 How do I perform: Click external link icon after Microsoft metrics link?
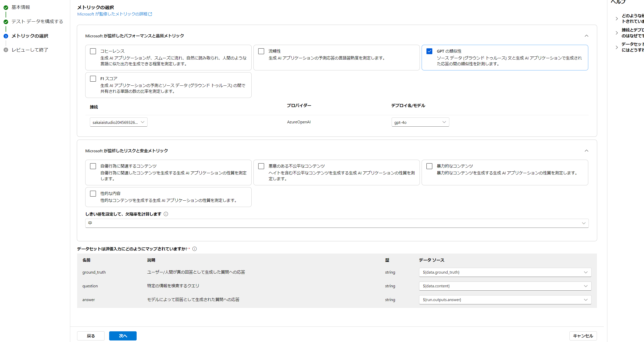point(150,14)
